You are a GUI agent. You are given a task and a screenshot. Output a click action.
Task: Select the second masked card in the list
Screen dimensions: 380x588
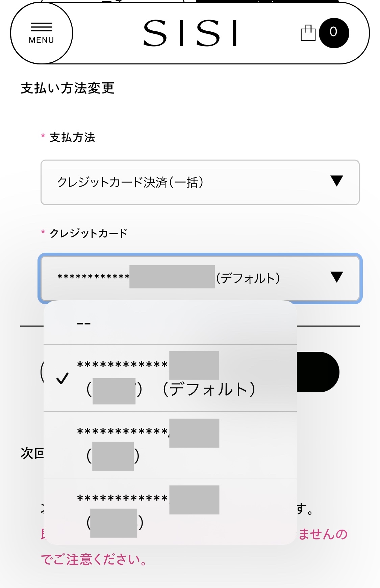click(170, 445)
